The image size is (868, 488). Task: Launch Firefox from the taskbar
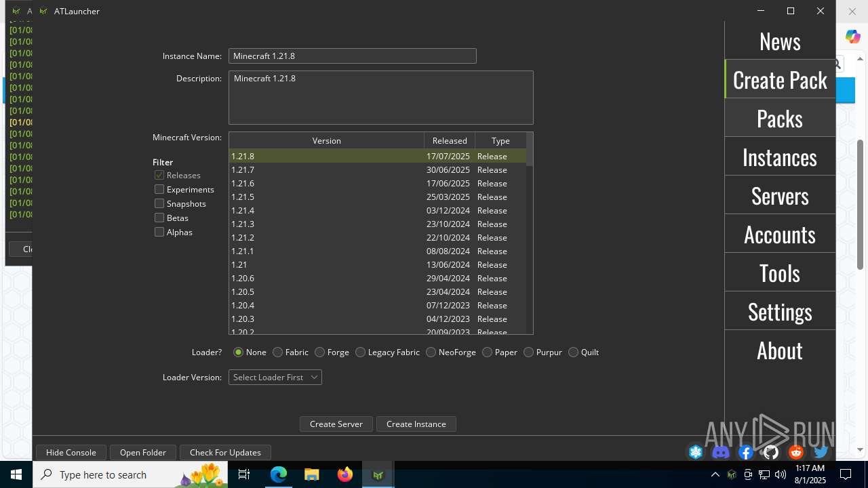345,474
